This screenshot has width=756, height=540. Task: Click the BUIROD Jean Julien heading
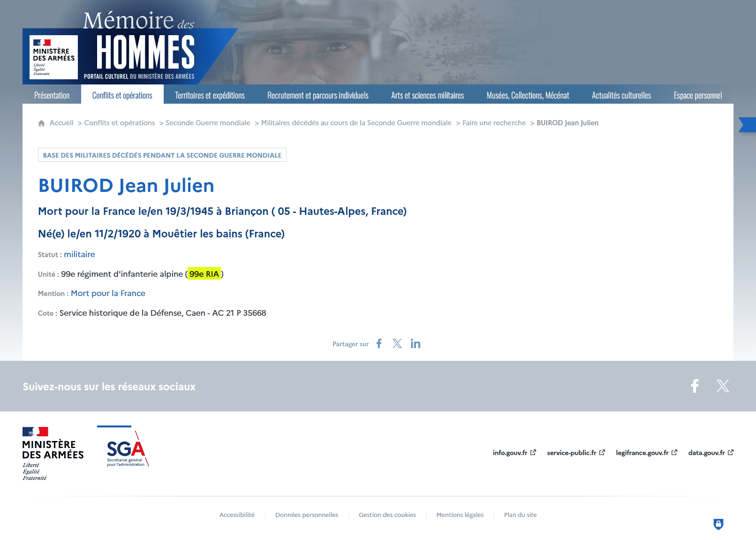pos(126,186)
